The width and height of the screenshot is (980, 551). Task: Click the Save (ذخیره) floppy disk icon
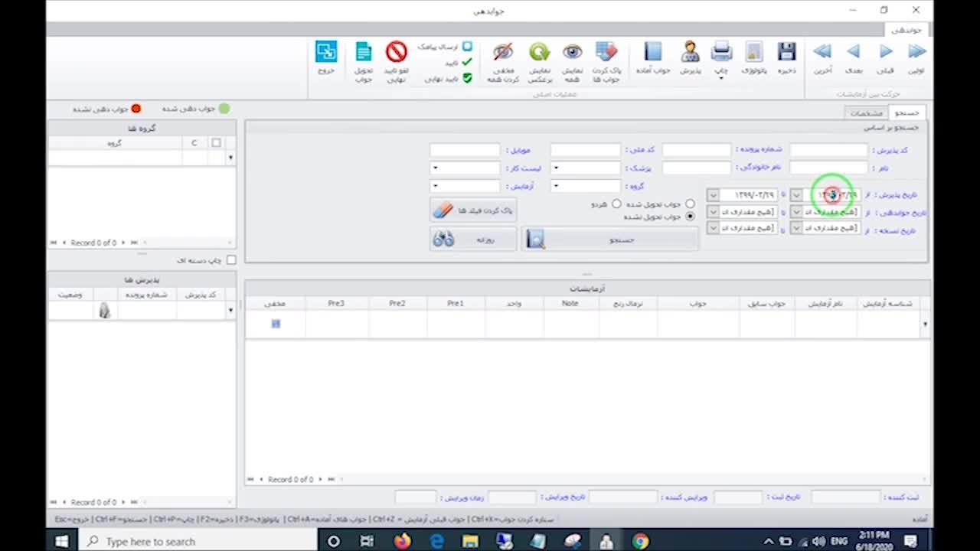click(x=786, y=53)
